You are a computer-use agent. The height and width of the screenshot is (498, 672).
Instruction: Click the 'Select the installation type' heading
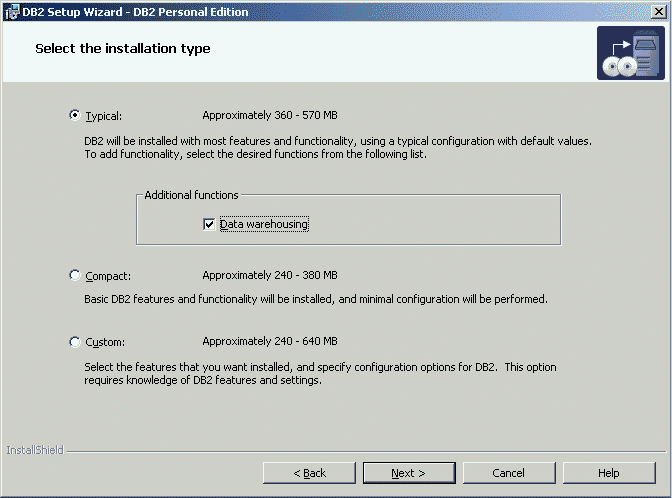click(123, 48)
